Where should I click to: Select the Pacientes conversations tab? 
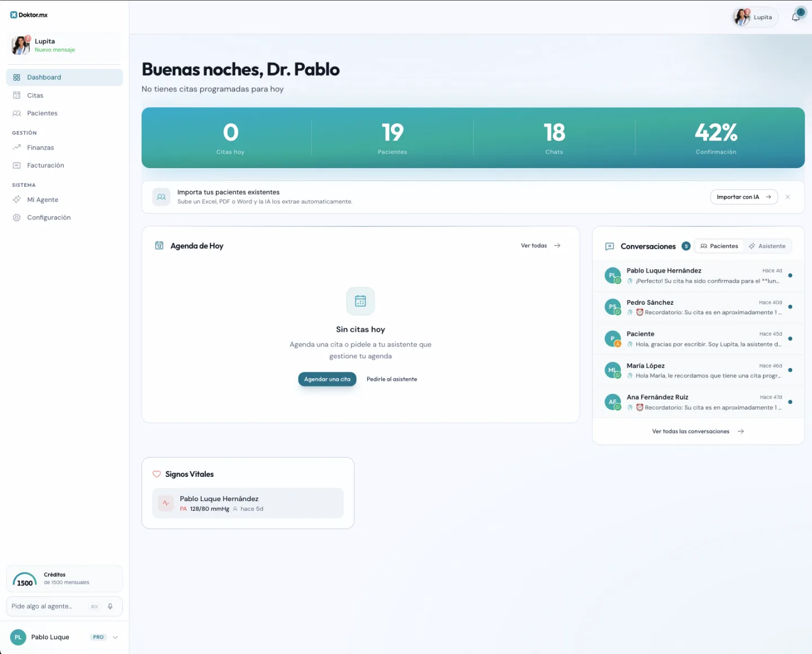(x=719, y=246)
